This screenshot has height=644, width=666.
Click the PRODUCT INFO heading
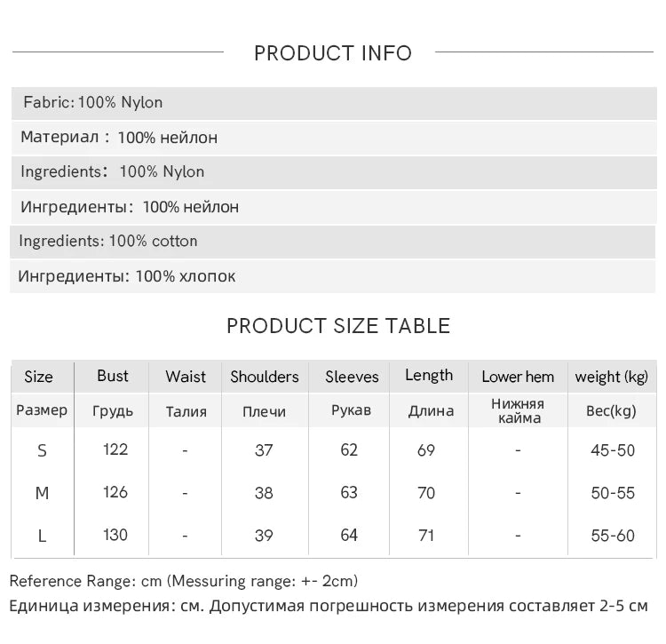333,53
